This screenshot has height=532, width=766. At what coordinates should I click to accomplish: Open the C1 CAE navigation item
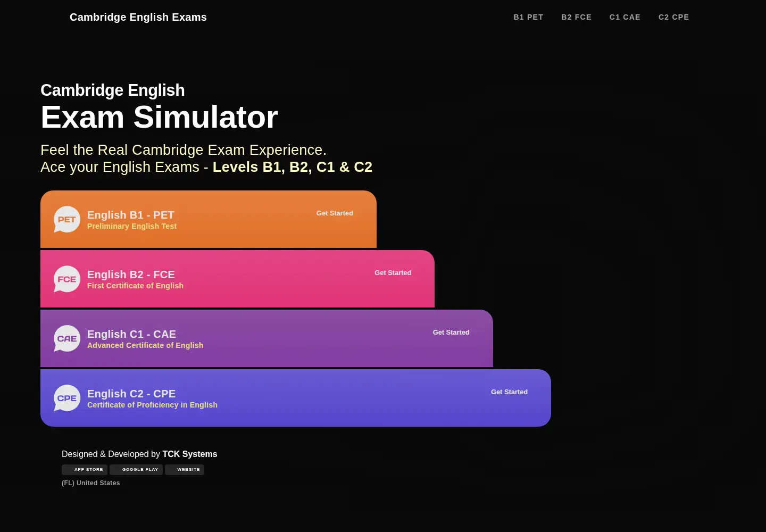click(x=625, y=17)
